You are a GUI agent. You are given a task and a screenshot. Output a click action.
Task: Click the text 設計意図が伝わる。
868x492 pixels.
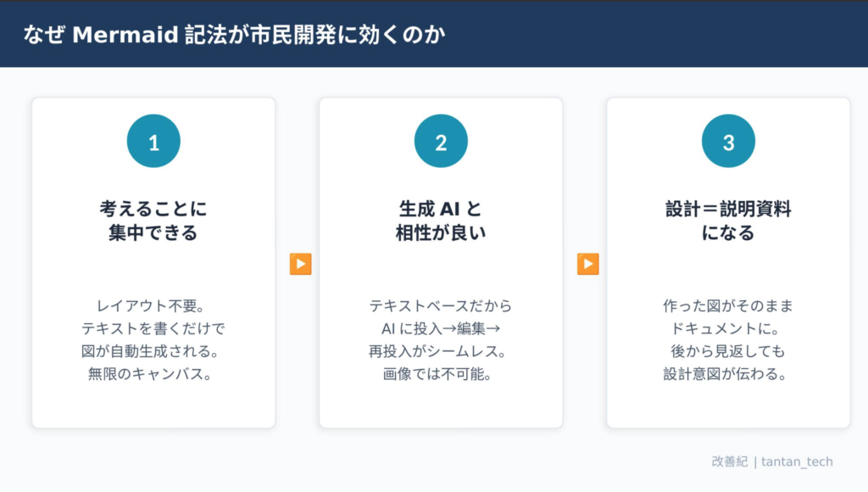coord(728,373)
